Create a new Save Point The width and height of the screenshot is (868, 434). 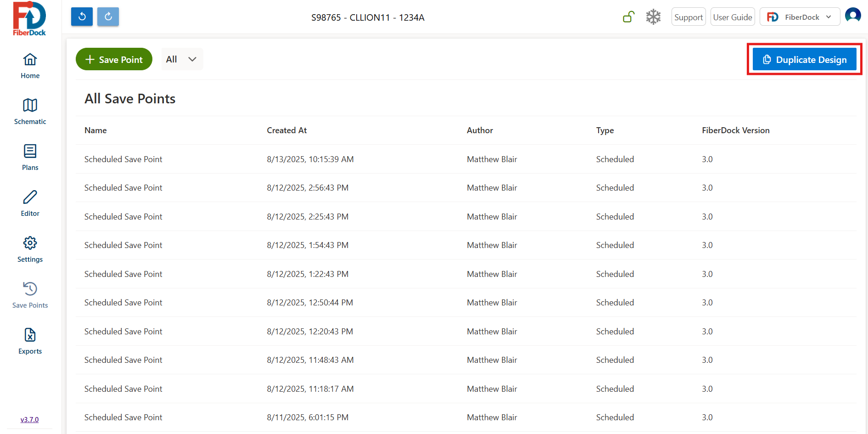(x=114, y=59)
